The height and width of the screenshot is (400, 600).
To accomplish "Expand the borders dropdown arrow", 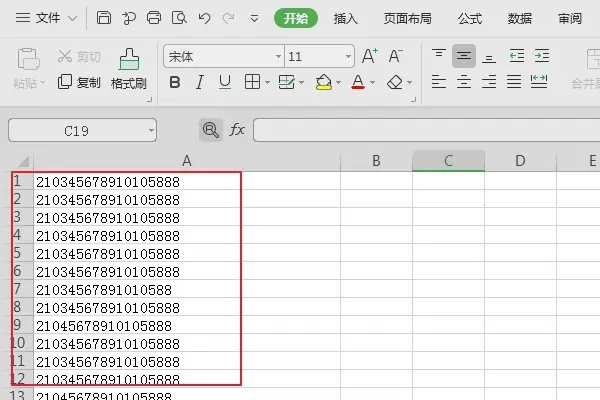I will click(267, 82).
